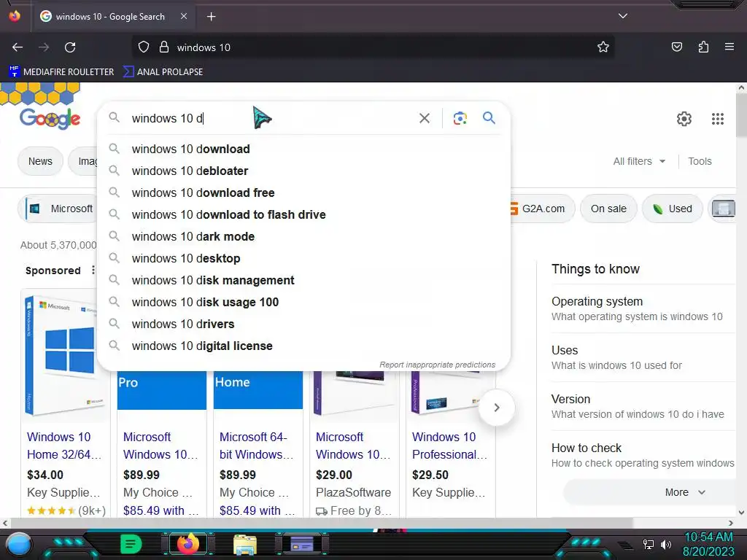The width and height of the screenshot is (747, 560).
Task: Expand Operating system in Things to know
Action: pyautogui.click(x=643, y=308)
